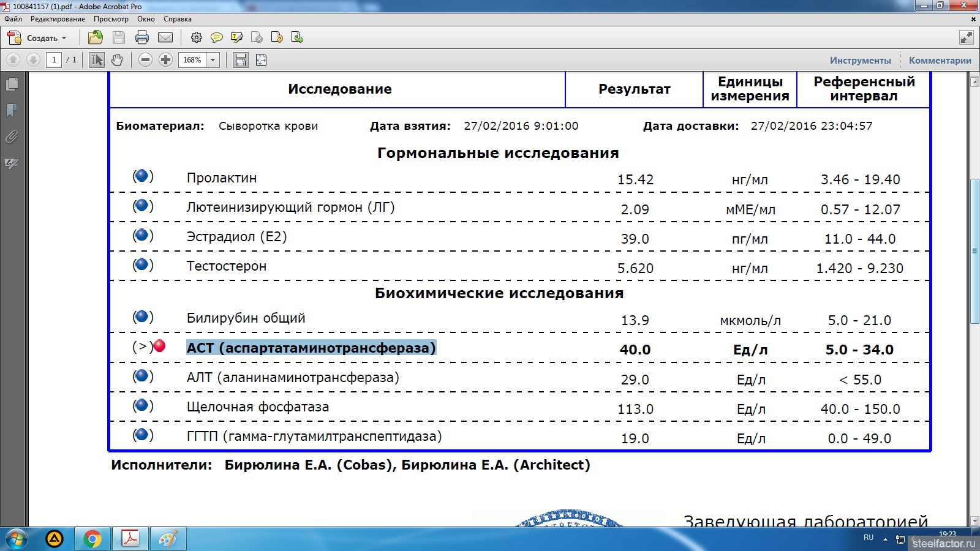Click vertical scrollbar thumb
980x551 pixels.
[974, 251]
